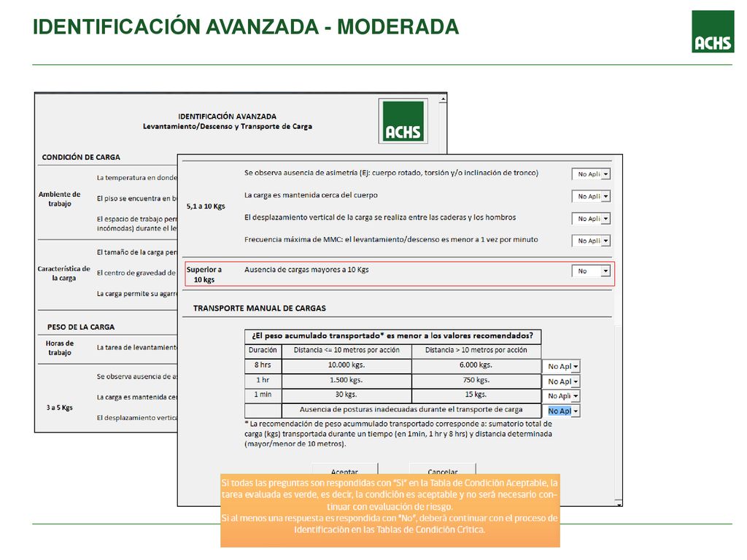Select '1.500 kgs.' cell in table
The width and height of the screenshot is (747, 560).
347,381
